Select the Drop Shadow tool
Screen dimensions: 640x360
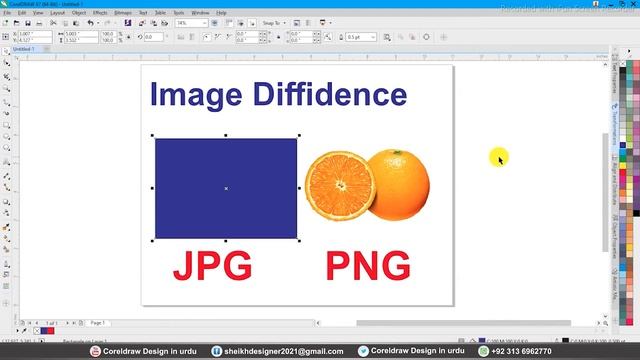click(6, 202)
